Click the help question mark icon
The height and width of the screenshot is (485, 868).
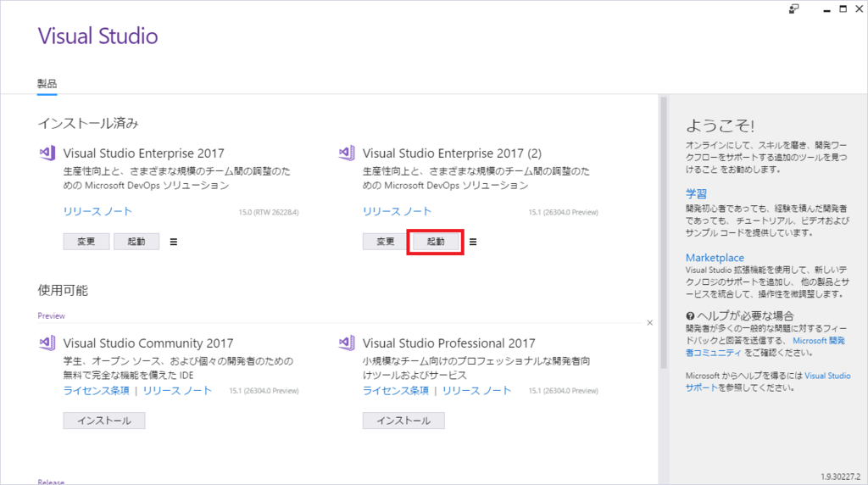click(690, 316)
